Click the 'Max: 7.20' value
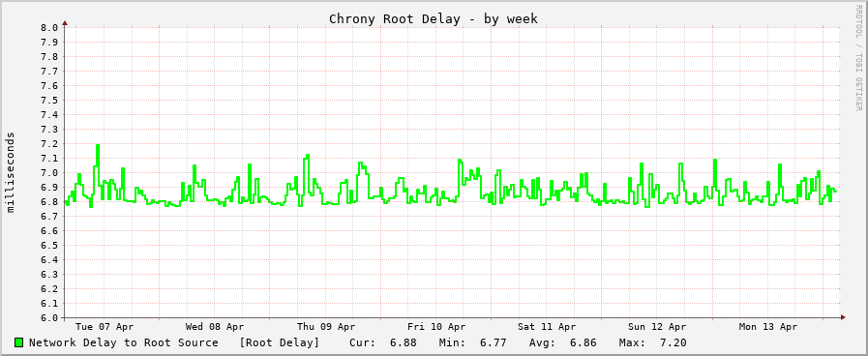Image resolution: width=868 pixels, height=356 pixels. tap(652, 342)
